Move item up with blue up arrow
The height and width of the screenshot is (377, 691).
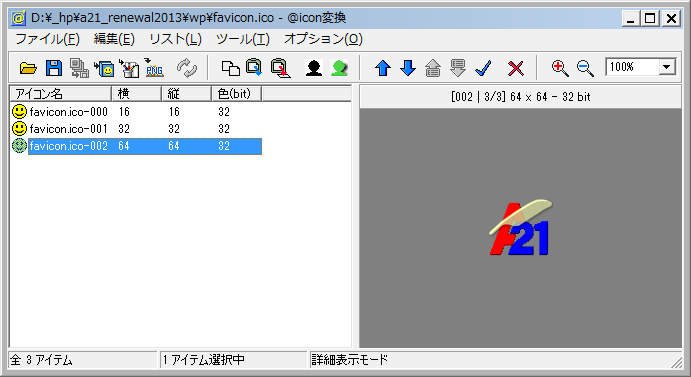point(383,68)
